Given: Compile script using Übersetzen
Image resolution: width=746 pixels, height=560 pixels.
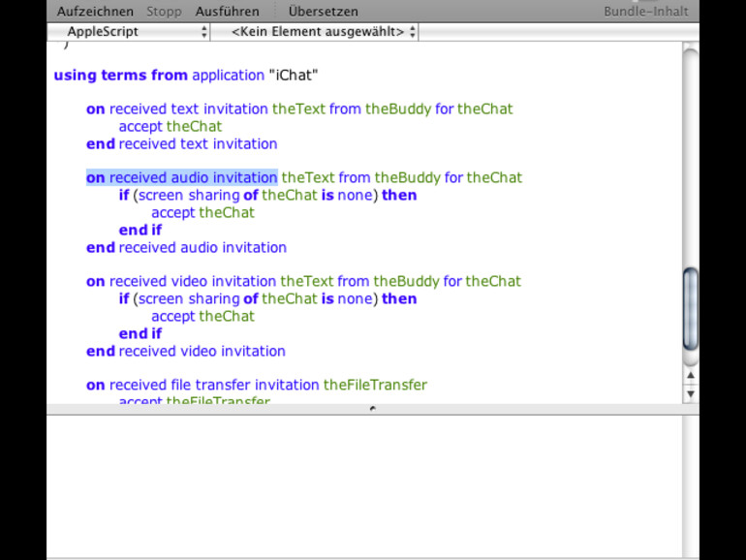Looking at the screenshot, I should point(323,11).
